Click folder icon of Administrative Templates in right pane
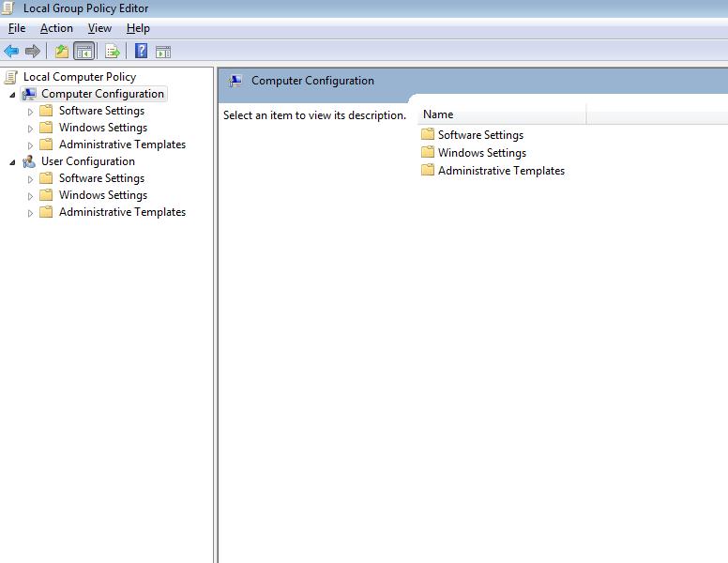 (x=428, y=170)
